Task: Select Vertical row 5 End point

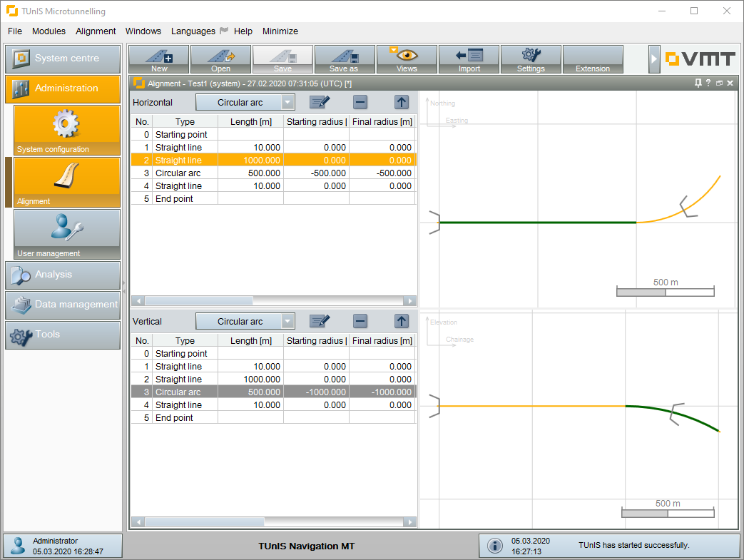Action: pyautogui.click(x=273, y=417)
